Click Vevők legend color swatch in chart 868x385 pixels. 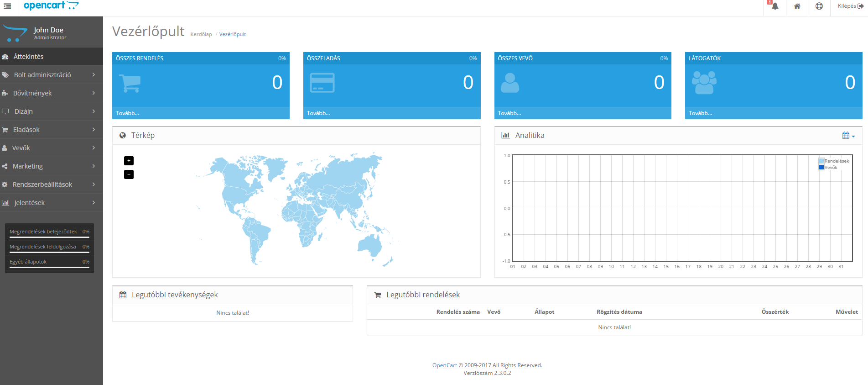click(821, 168)
